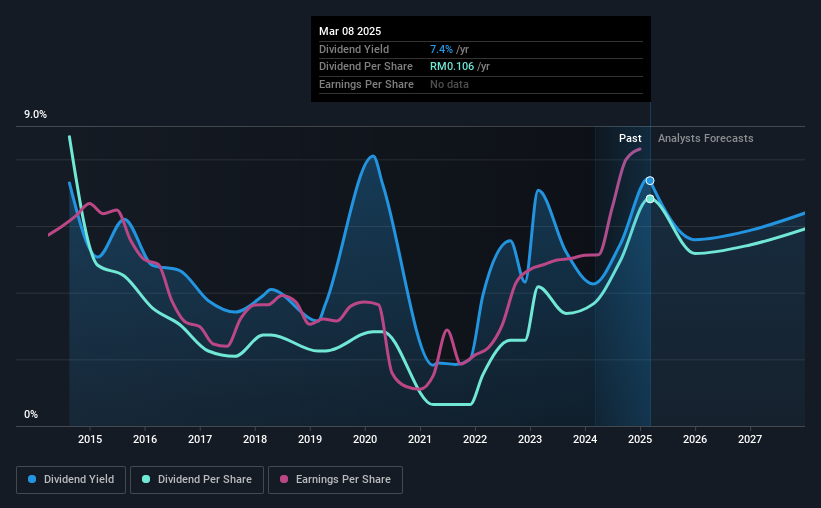The image size is (821, 508).
Task: Click the 2016 x-axis label
Action: click(145, 439)
